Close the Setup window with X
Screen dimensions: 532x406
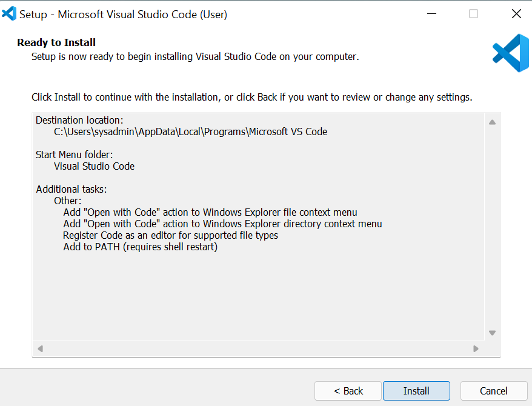516,14
